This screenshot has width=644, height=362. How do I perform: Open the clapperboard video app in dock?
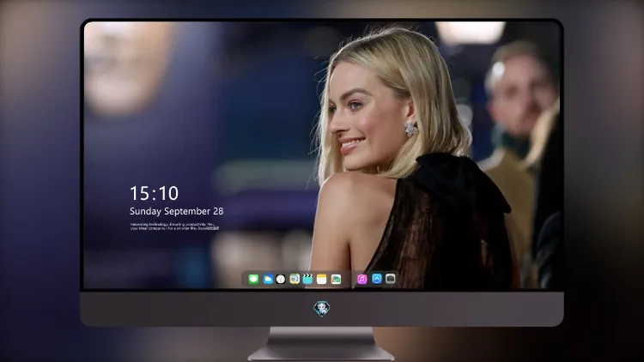tap(307, 279)
